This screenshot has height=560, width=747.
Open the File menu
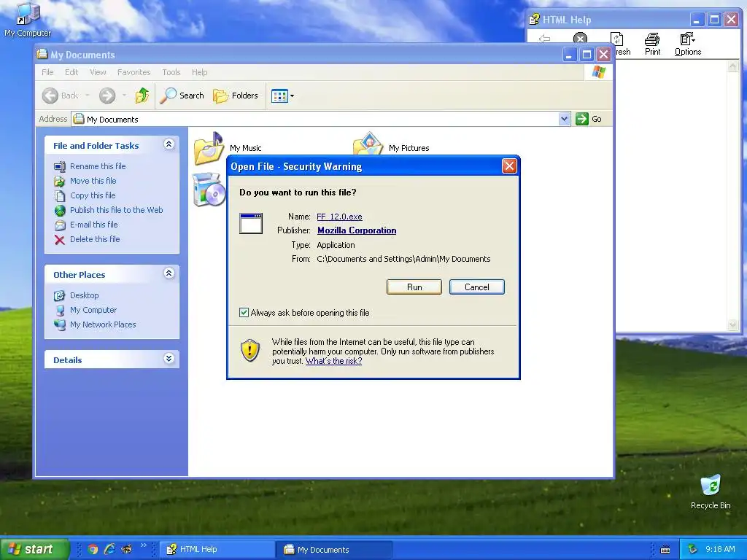[x=47, y=72]
